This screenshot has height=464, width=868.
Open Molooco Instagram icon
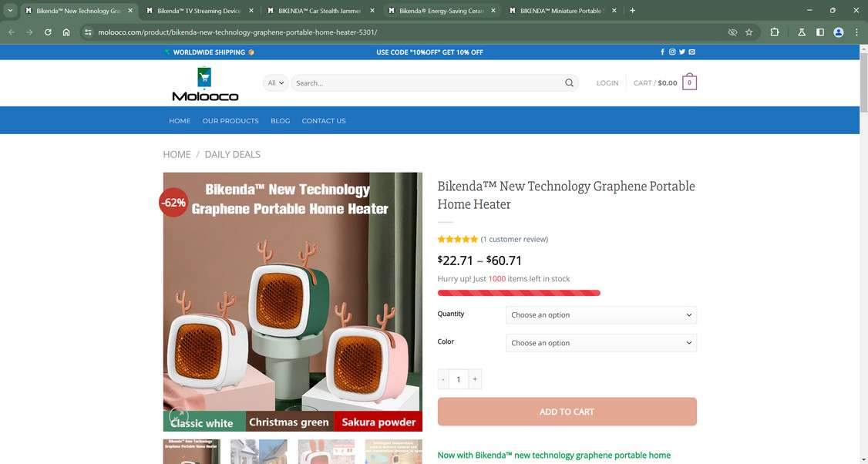[x=672, y=52]
